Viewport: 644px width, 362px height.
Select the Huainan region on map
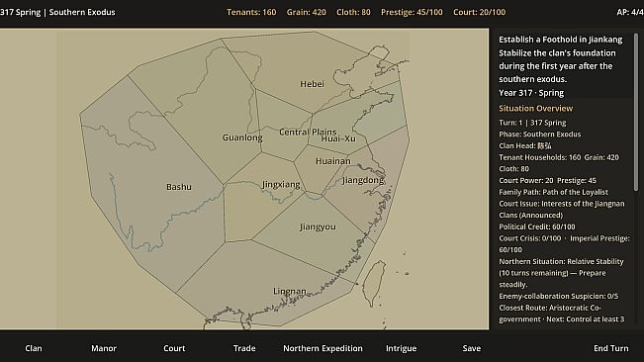coord(333,161)
